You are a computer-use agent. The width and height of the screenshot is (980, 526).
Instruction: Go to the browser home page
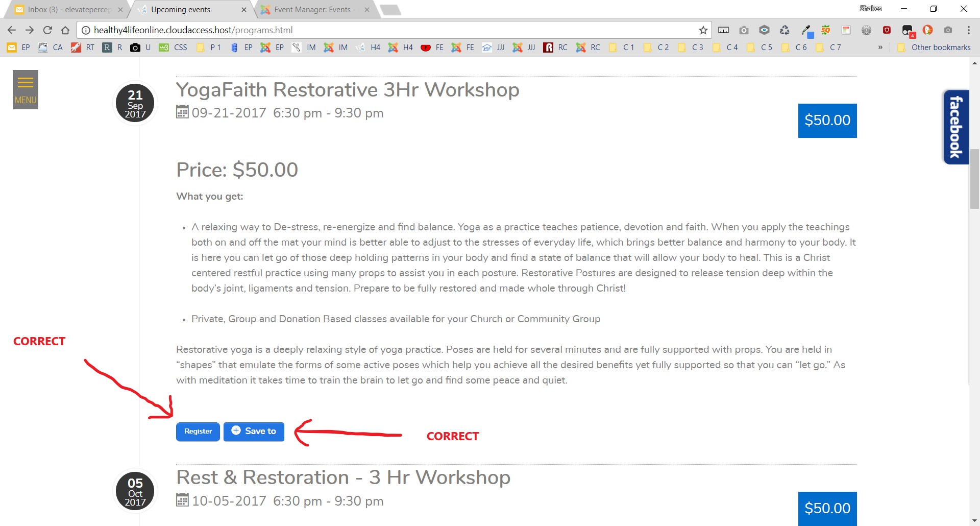[x=65, y=30]
